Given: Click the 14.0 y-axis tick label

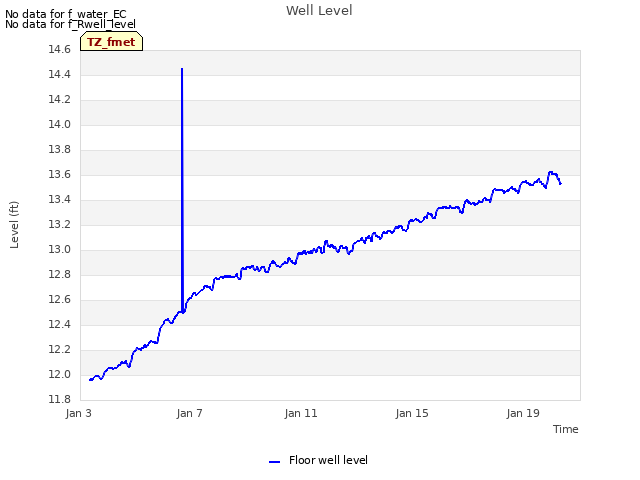Looking at the screenshot, I should tap(59, 124).
